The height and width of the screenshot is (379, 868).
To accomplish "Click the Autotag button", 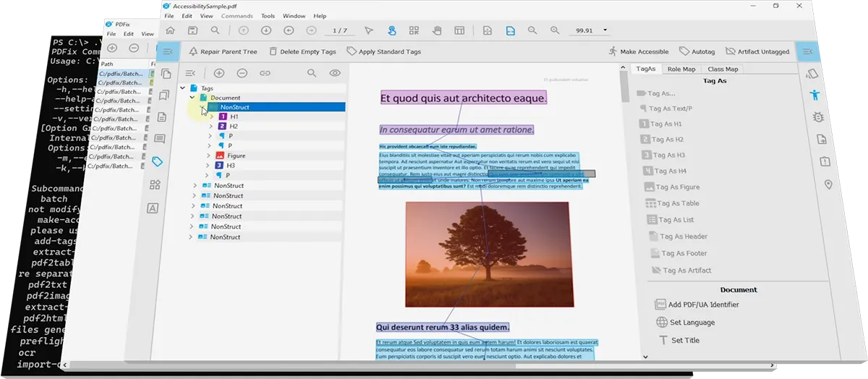I will [697, 51].
